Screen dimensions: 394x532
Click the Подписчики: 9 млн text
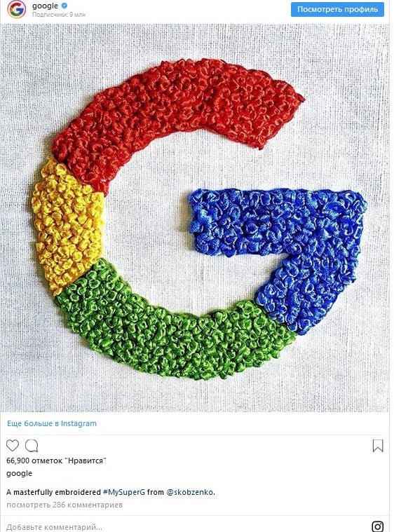(59, 15)
